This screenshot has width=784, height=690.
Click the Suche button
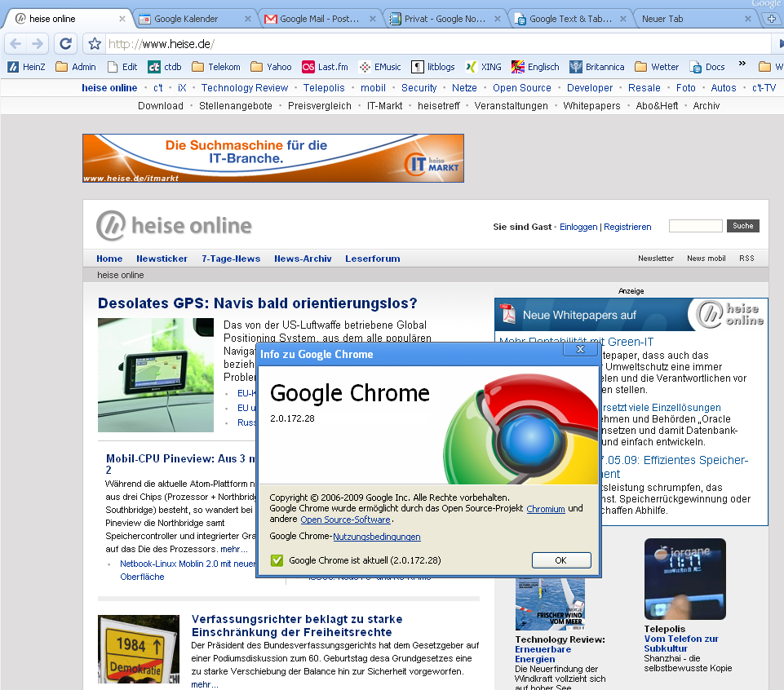point(742,226)
